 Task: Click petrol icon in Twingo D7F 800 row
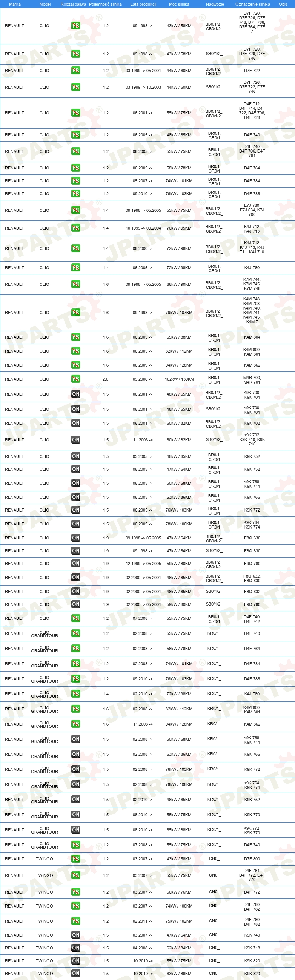(76, 859)
